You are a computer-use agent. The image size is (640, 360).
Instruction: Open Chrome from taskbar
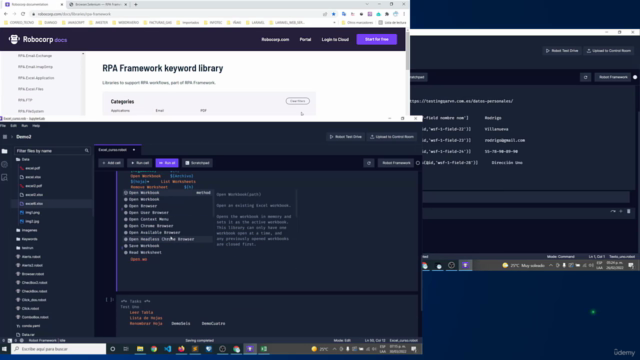pyautogui.click(x=154, y=349)
